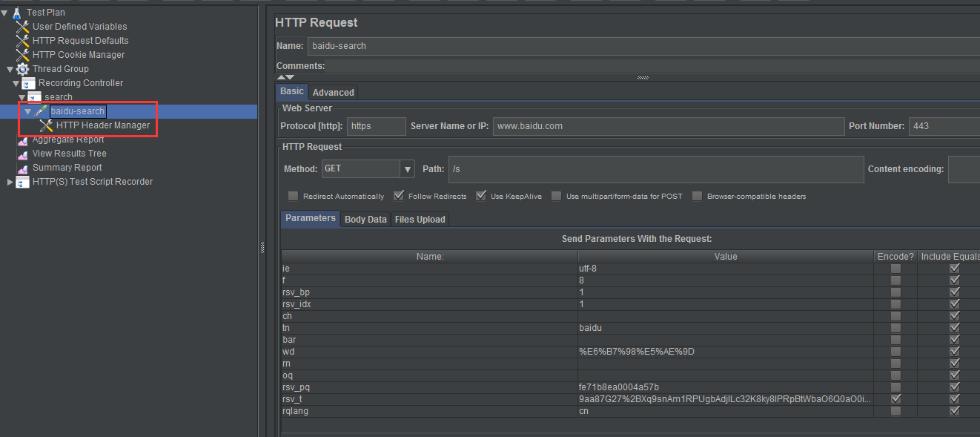This screenshot has width=980, height=437.
Task: Open the Method GET dropdown
Action: pos(407,169)
